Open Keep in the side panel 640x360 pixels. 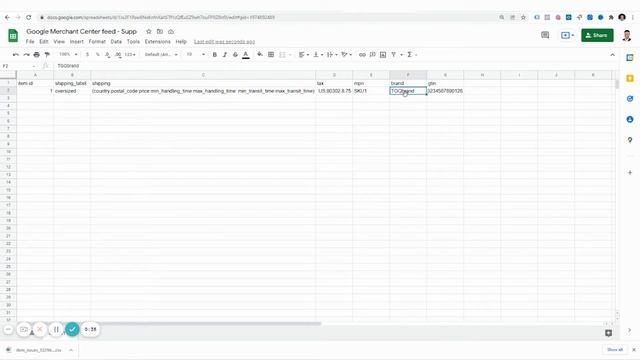click(630, 78)
